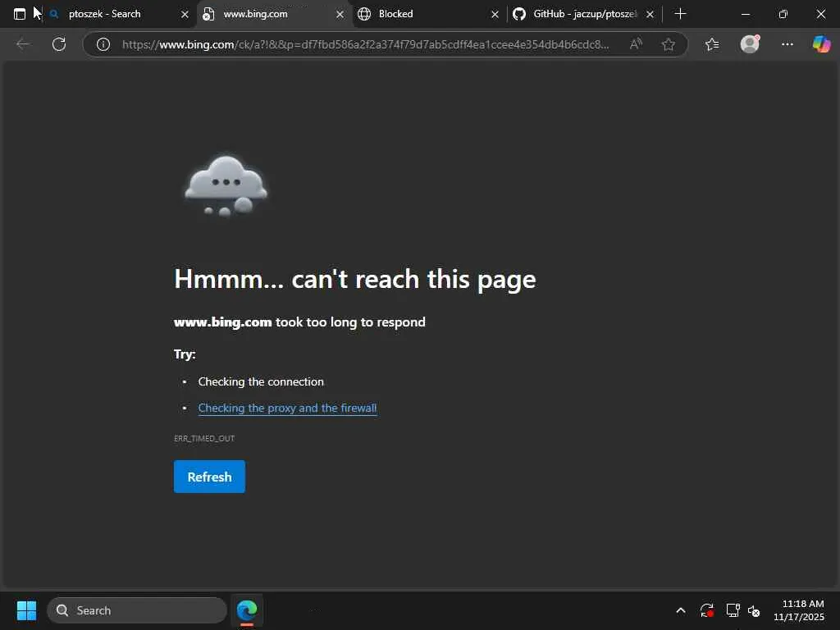Open the muted volume tray icon
Screen dimensions: 840x630
pos(754,610)
